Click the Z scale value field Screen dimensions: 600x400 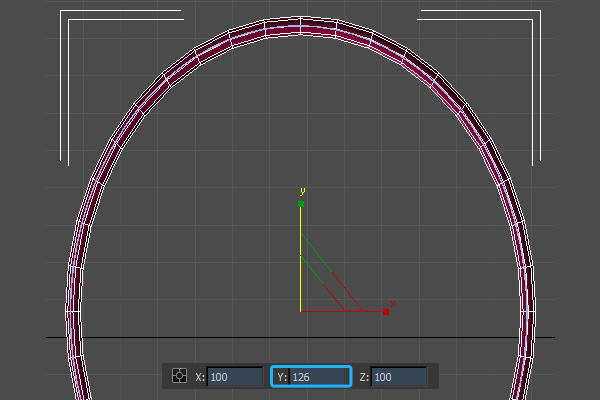tap(398, 377)
